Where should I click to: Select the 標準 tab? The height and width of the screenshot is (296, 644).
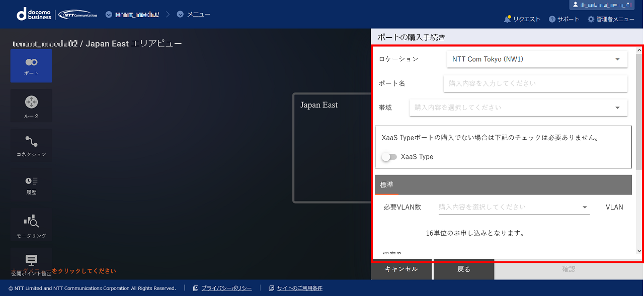387,185
